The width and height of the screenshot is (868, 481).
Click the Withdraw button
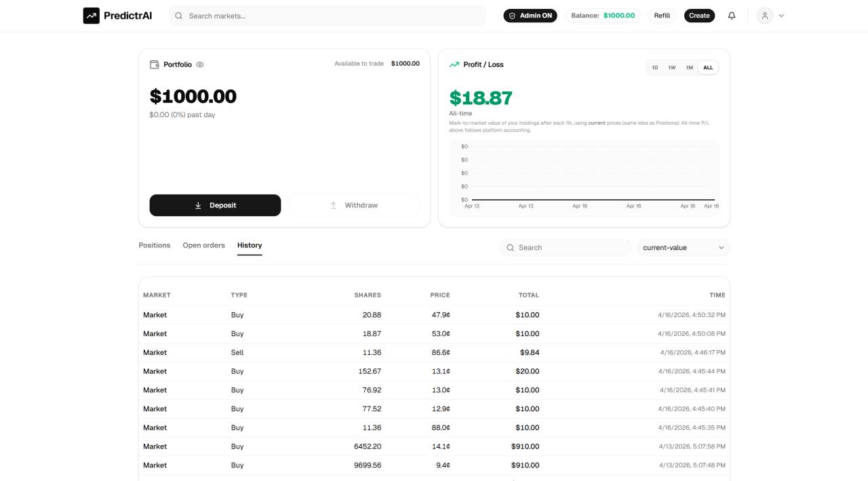click(353, 205)
